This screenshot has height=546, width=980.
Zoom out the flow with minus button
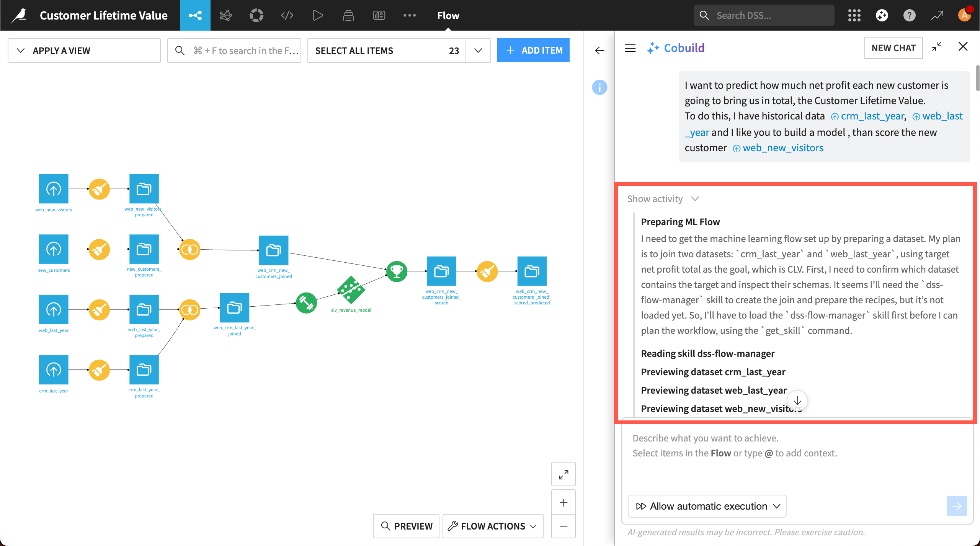[563, 526]
